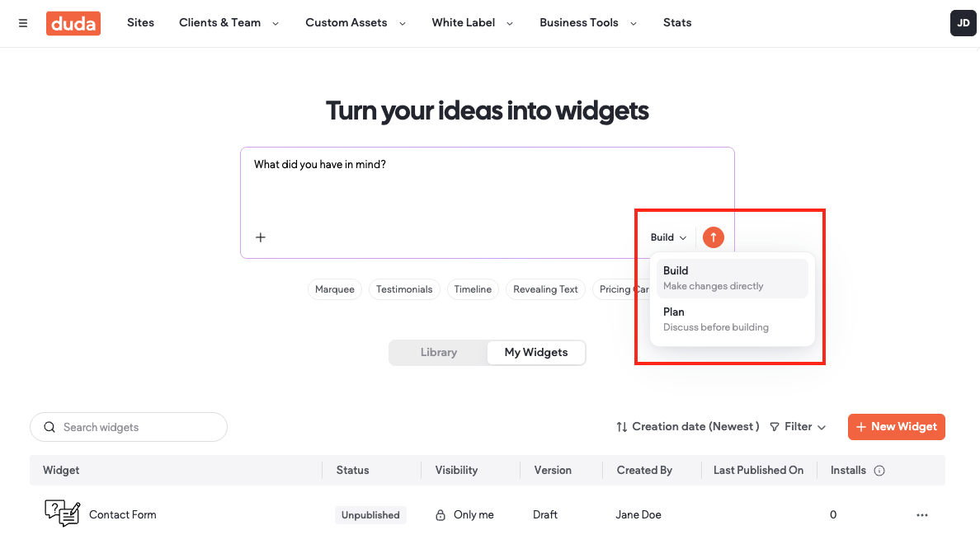The height and width of the screenshot is (544, 980).
Task: Collapse the Build mode dropdown
Action: tap(669, 237)
